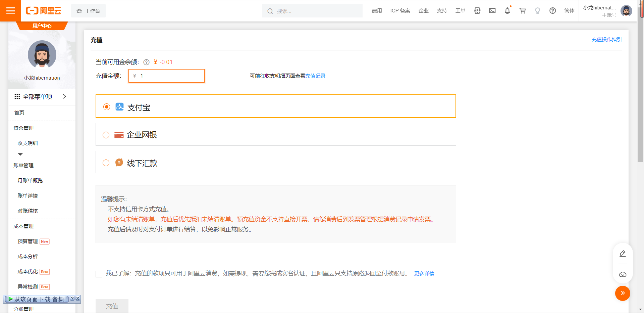Check the 我已了解 agreement checkbox

pos(99,274)
